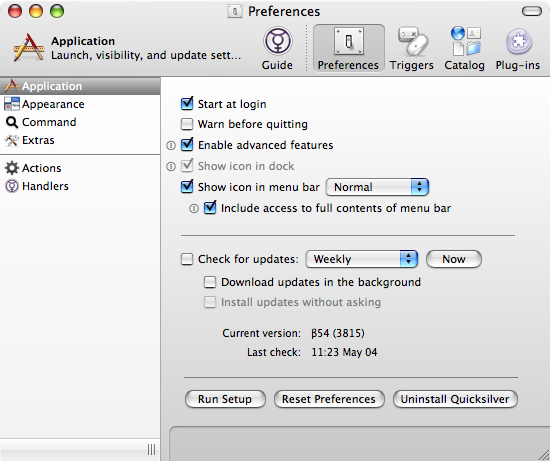
Task: Click the Last check value 11:23 May 04
Action: pyautogui.click(x=344, y=352)
